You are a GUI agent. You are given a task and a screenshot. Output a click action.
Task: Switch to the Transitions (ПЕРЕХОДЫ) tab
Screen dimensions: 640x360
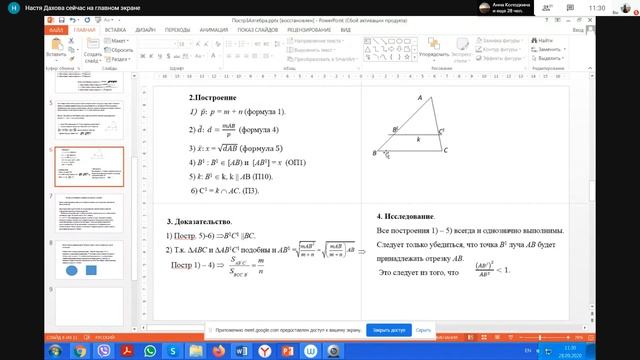(x=178, y=30)
